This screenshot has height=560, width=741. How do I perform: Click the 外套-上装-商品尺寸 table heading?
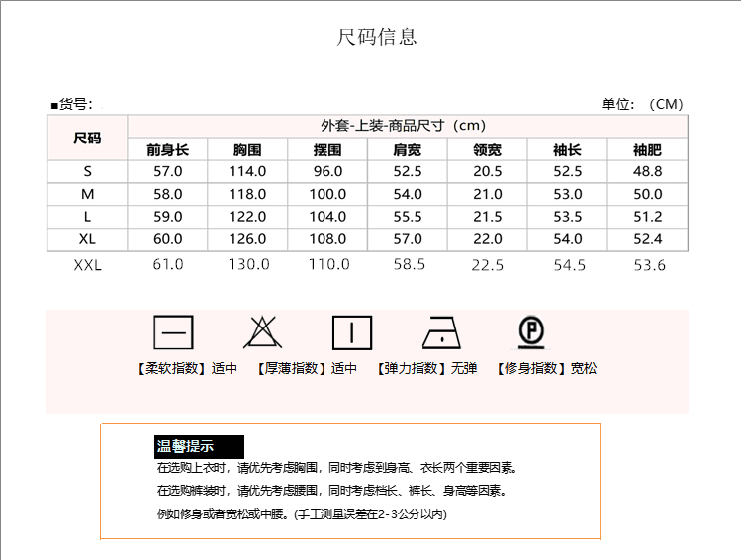pos(403,126)
